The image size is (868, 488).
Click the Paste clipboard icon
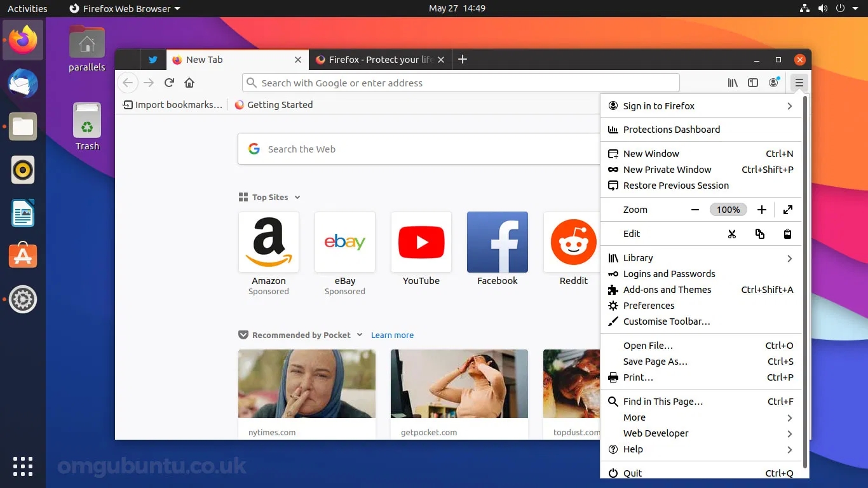[x=787, y=234]
